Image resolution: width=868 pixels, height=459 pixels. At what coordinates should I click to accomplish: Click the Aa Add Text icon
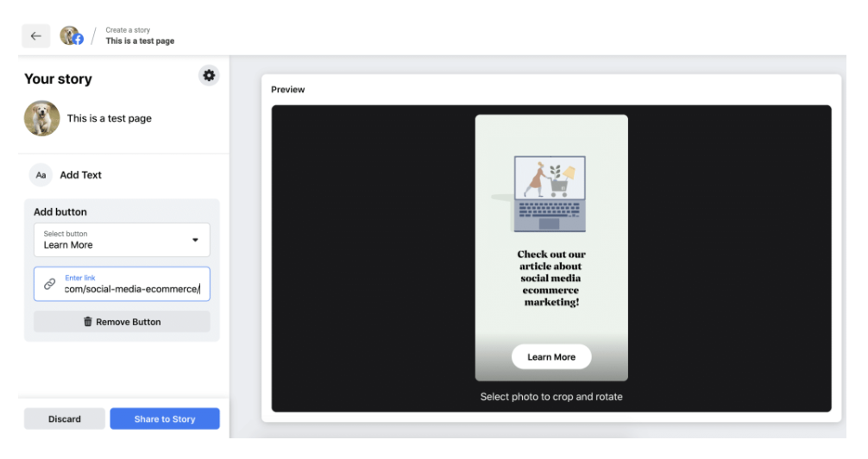(x=41, y=175)
